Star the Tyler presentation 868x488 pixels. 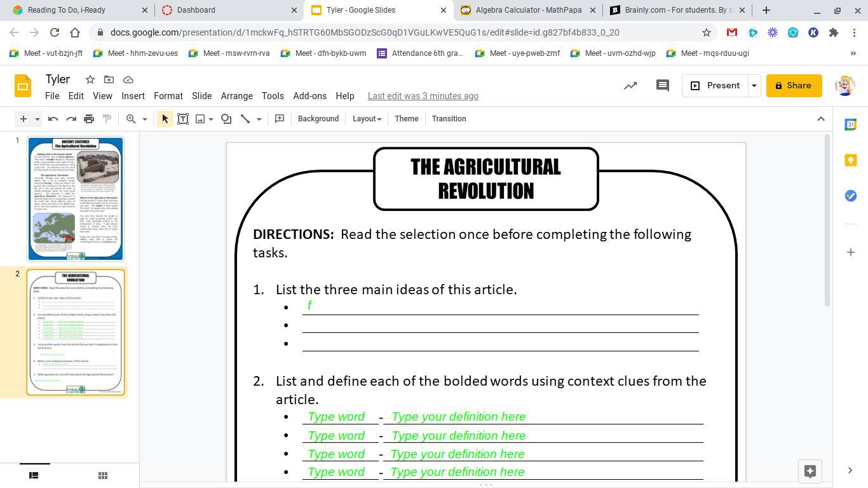[x=90, y=79]
